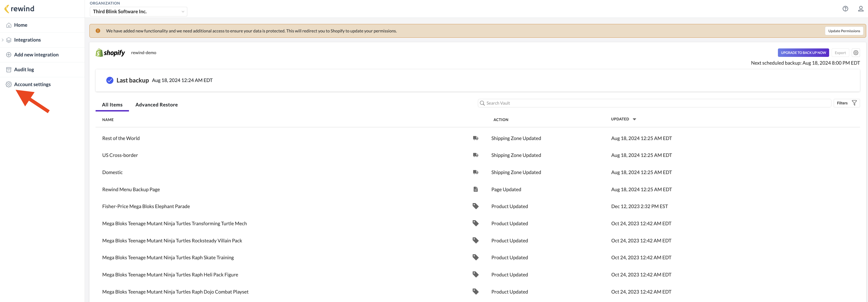The height and width of the screenshot is (302, 868).
Task: Click the tag icon for Transforming Turtle Mech
Action: pos(475,224)
